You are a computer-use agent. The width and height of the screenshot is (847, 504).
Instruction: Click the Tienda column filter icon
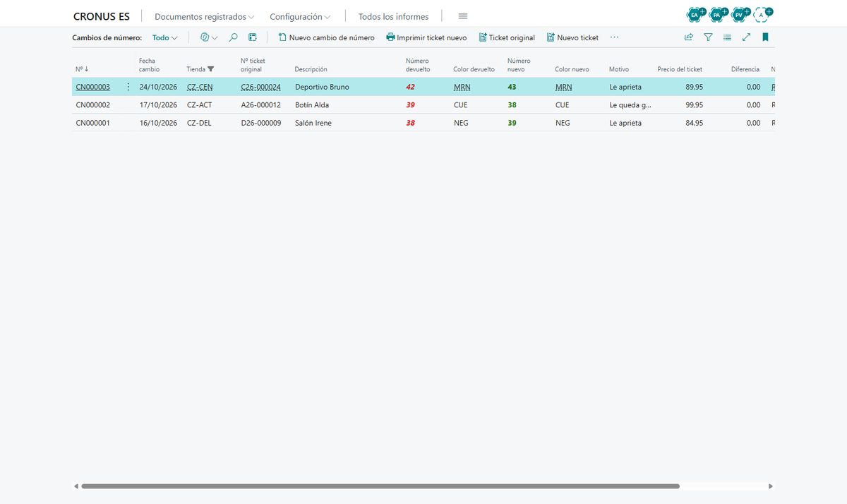tap(211, 69)
